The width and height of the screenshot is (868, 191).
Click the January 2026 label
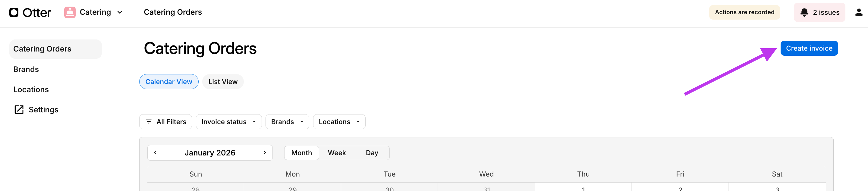(x=210, y=153)
